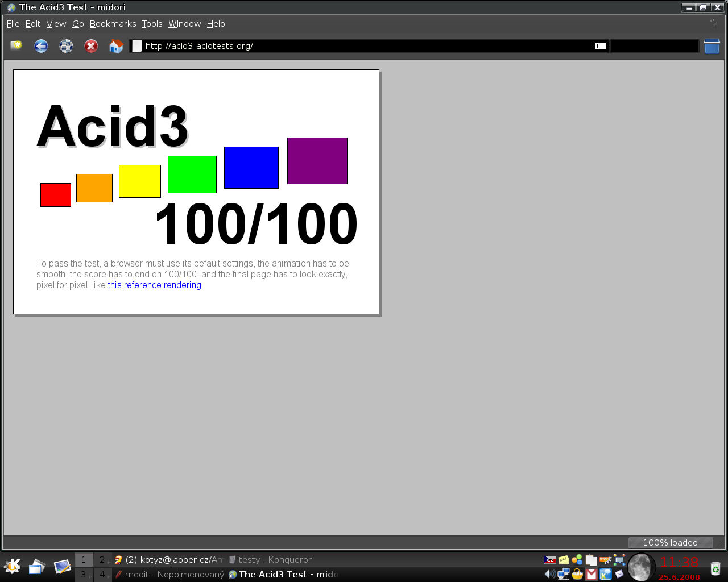
Task: Open the Tools menu
Action: pyautogui.click(x=152, y=24)
